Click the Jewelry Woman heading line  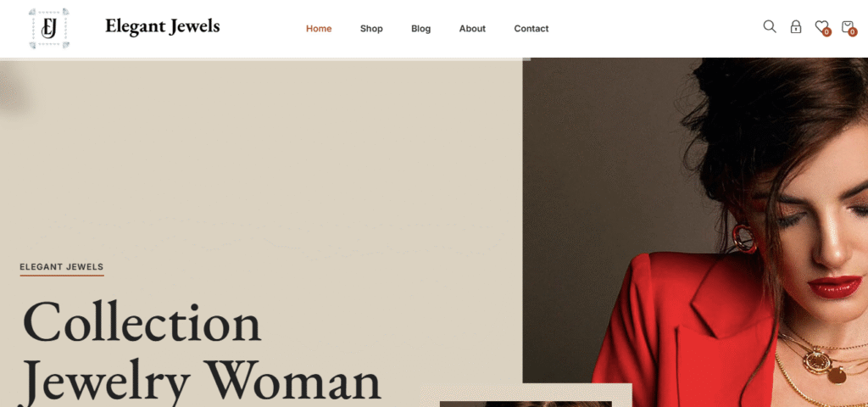tap(202, 382)
